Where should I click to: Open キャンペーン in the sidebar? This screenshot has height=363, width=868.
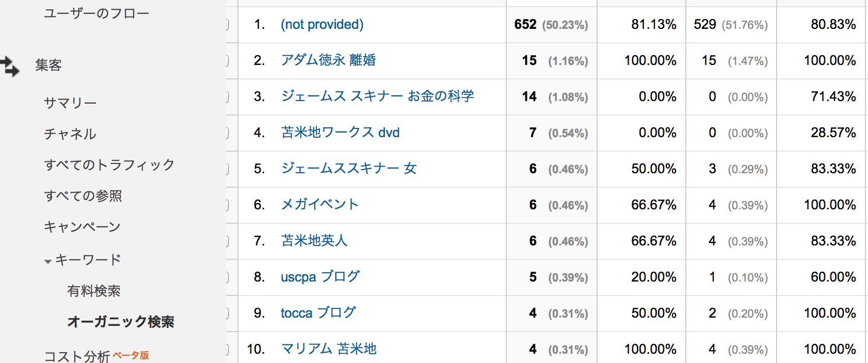click(x=83, y=227)
